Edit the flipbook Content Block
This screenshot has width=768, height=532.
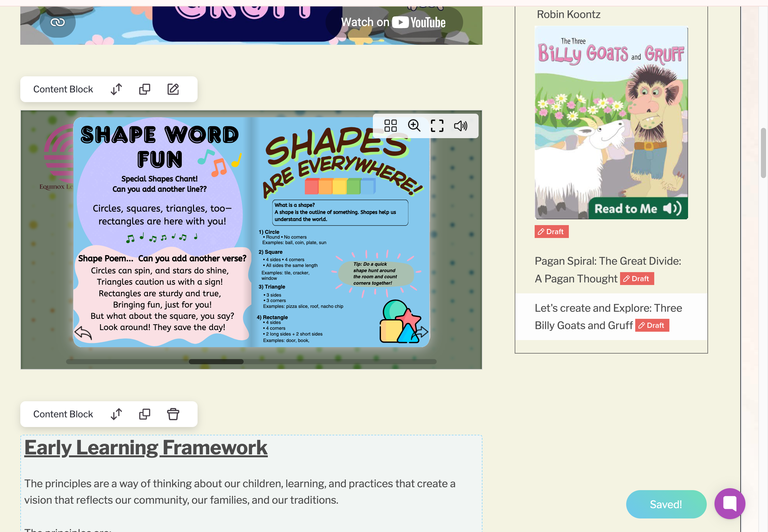173,89
